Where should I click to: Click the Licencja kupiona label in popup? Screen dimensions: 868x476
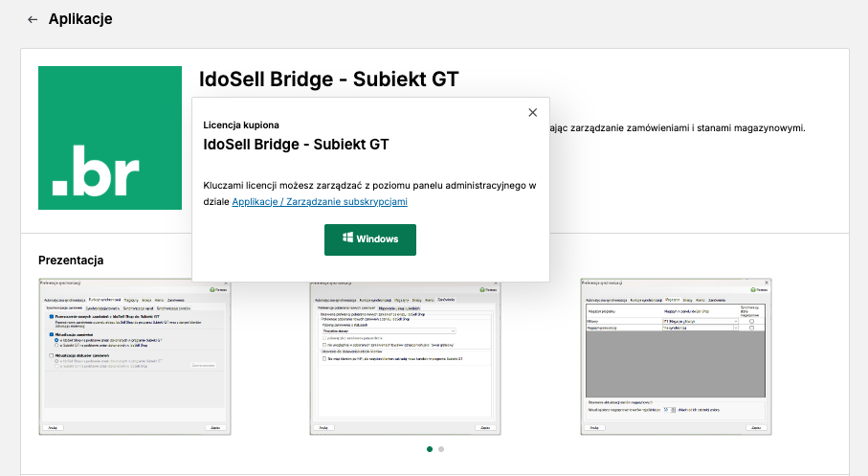pos(241,125)
